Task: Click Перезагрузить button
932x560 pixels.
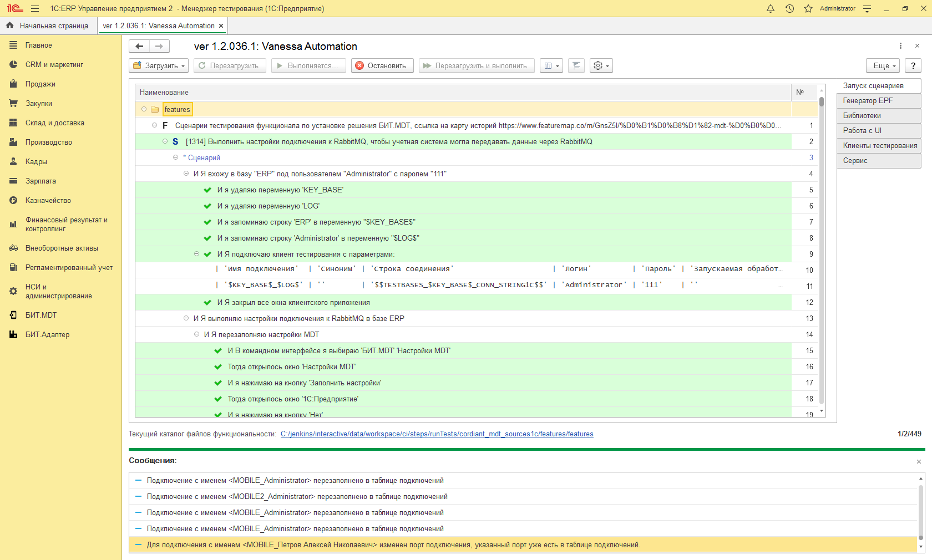Action: 229,65
